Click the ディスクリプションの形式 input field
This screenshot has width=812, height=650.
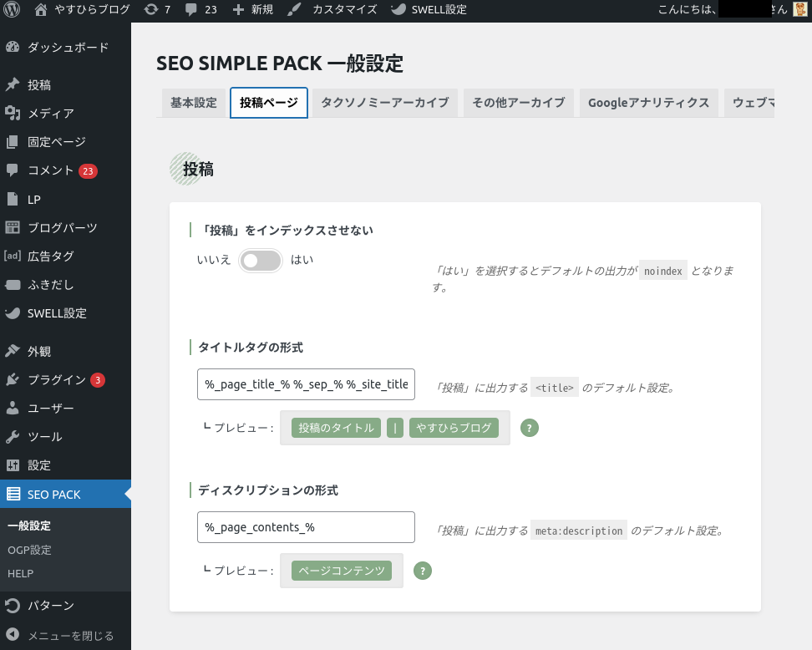306,527
